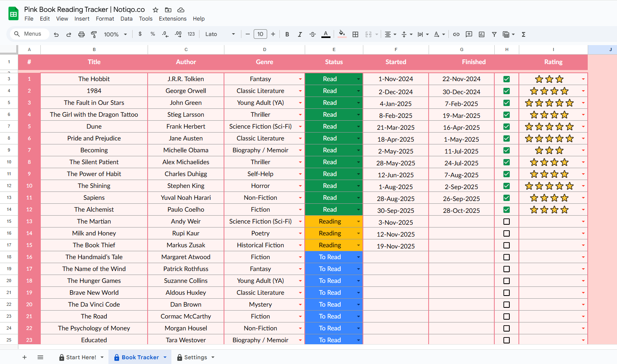617x364 pixels.
Task: Open the Extensions menu
Action: [x=173, y=19]
